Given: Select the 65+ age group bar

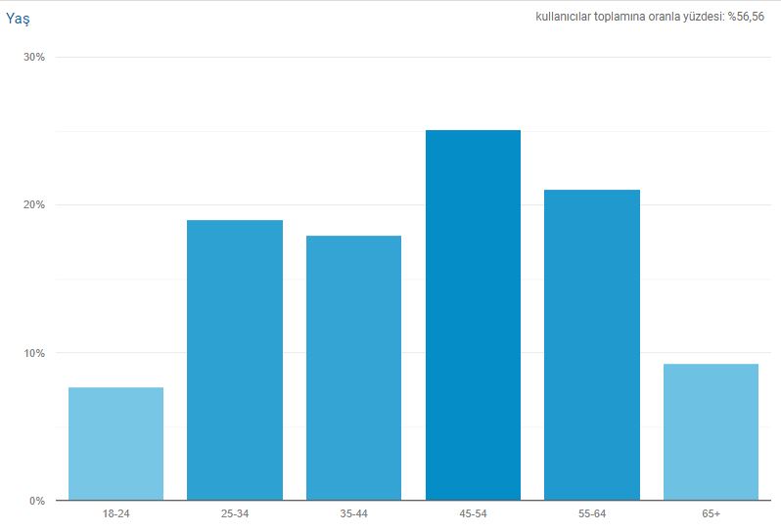Looking at the screenshot, I should click(711, 431).
